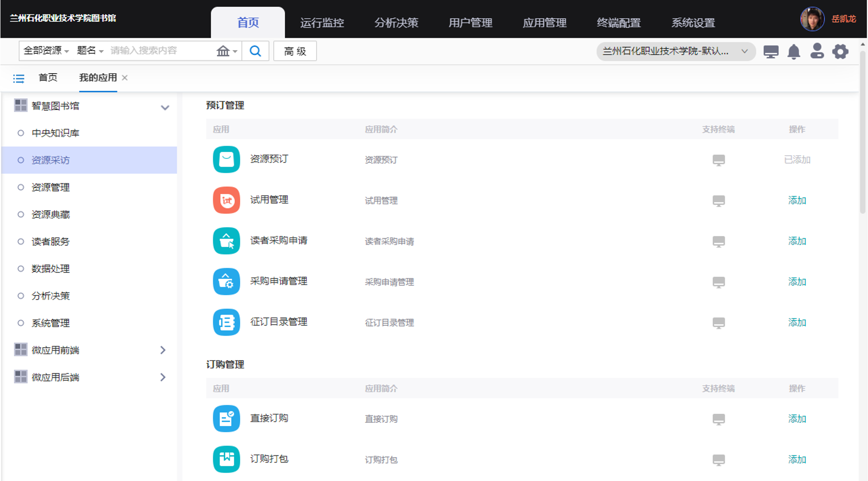Collapse the 智慧图书馆 section
Image resolution: width=868 pixels, height=481 pixels.
pyautogui.click(x=165, y=107)
